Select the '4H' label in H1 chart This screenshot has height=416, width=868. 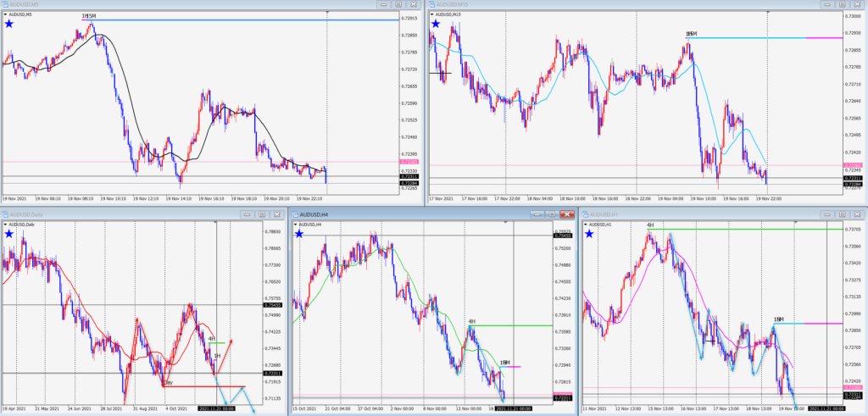(x=650, y=225)
